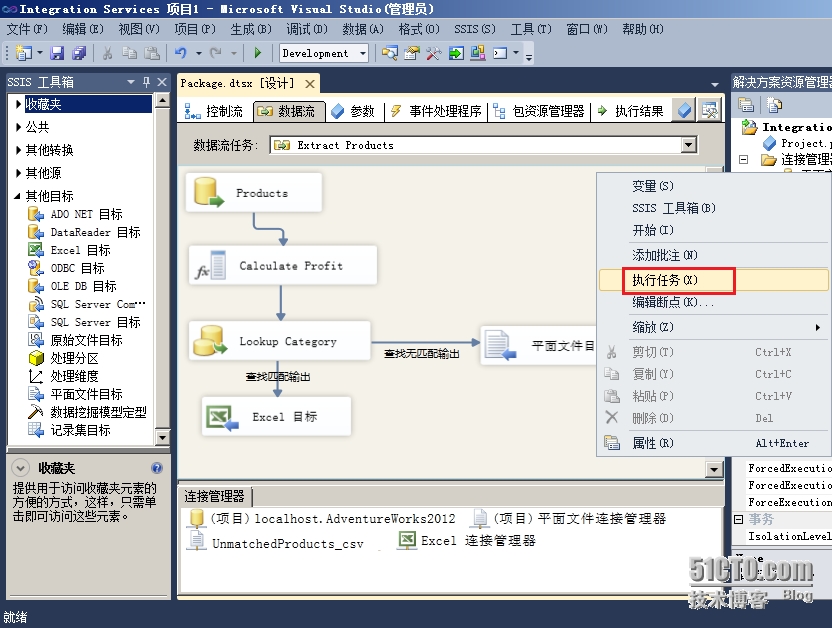Open the 数据流任务 Extract Products dropdown
This screenshot has width=832, height=628.
tap(688, 145)
